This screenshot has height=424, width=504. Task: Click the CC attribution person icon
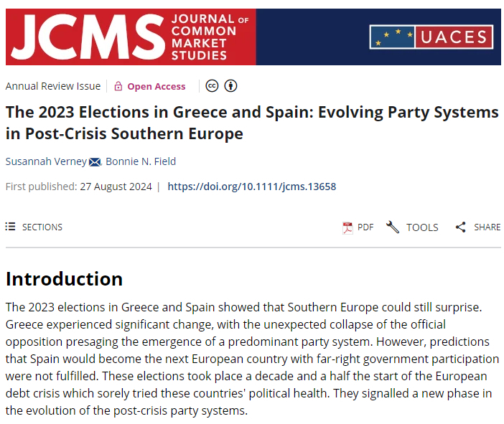(x=230, y=86)
